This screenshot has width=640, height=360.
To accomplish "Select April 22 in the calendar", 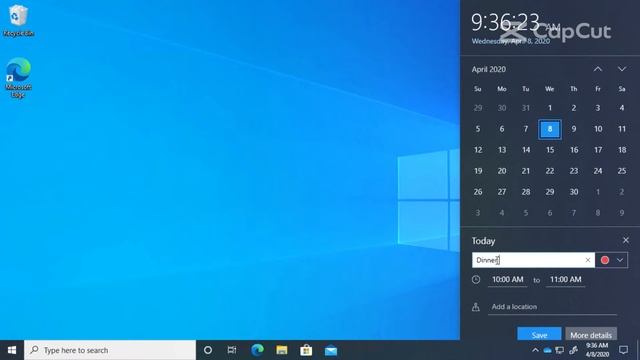I will tap(550, 171).
